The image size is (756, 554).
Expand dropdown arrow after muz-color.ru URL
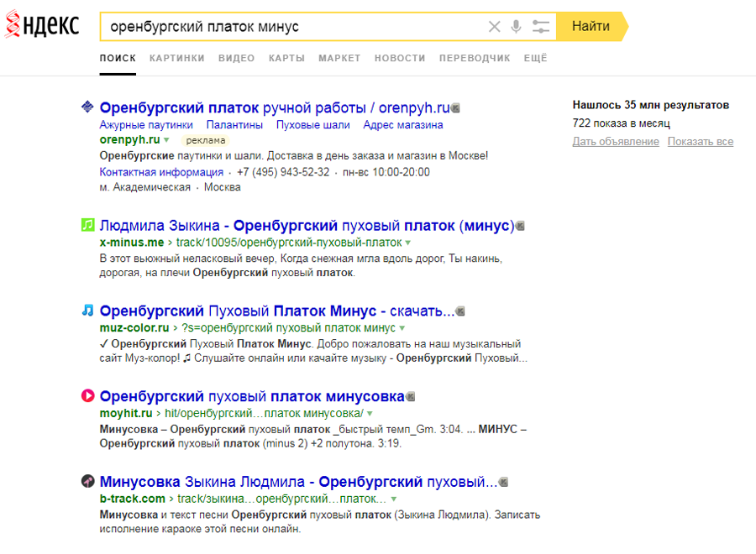[x=402, y=328]
